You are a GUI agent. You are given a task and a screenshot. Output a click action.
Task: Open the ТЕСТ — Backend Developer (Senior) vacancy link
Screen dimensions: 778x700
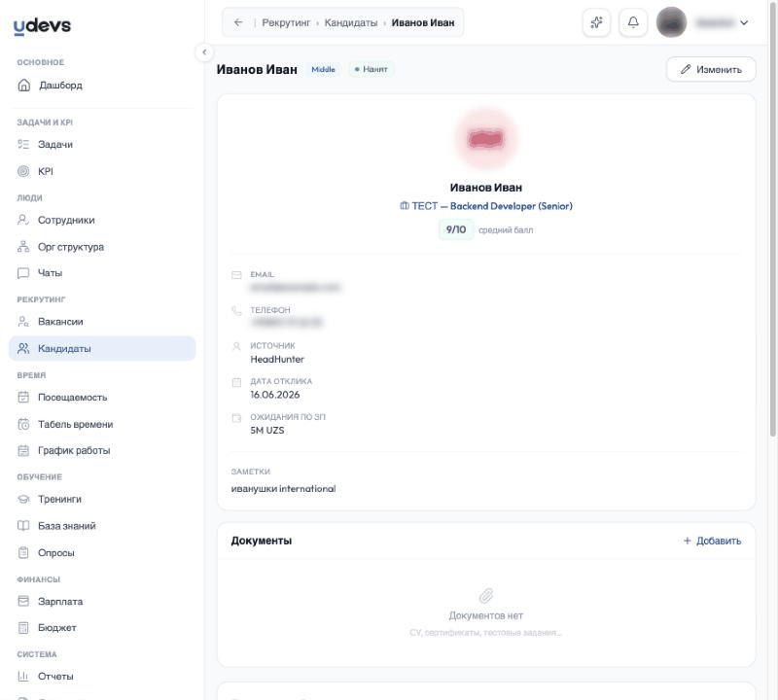486,206
